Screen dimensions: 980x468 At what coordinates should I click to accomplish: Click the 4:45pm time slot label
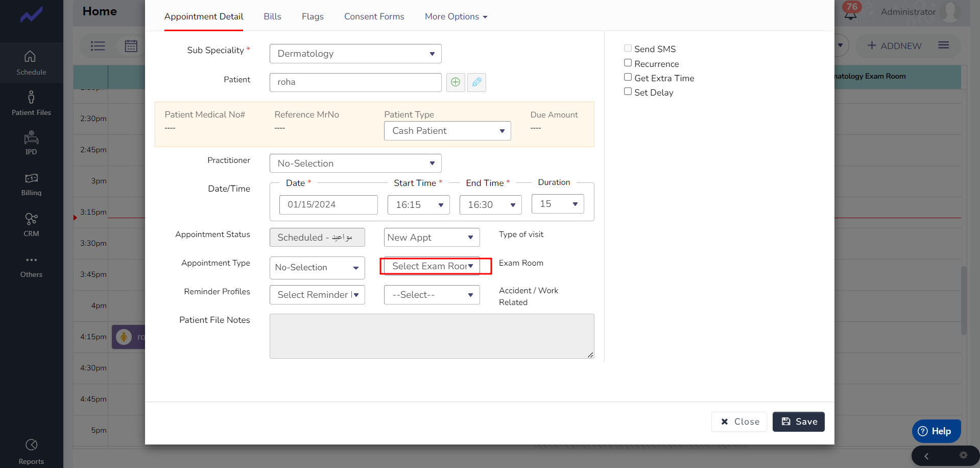coord(93,399)
